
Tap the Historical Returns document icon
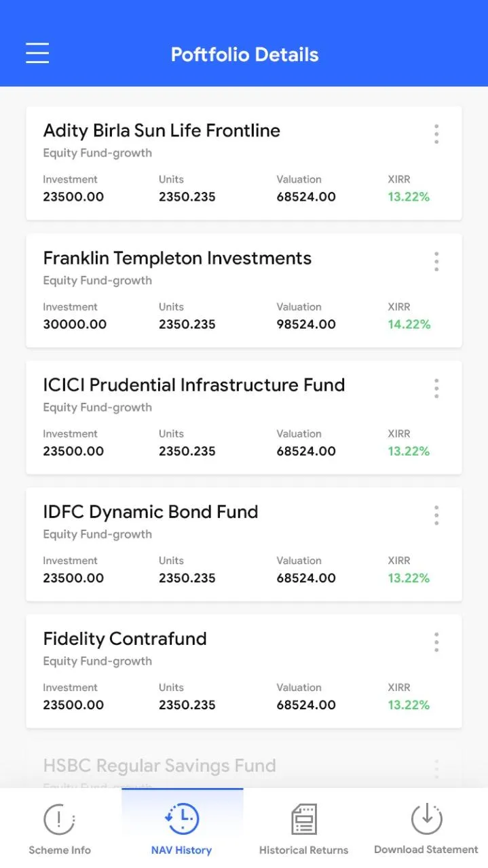point(303,819)
